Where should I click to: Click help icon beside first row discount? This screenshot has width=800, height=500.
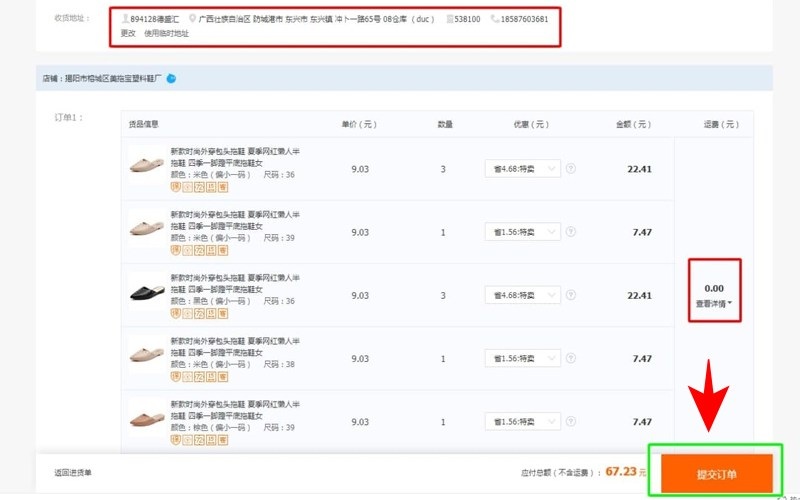[x=571, y=169]
